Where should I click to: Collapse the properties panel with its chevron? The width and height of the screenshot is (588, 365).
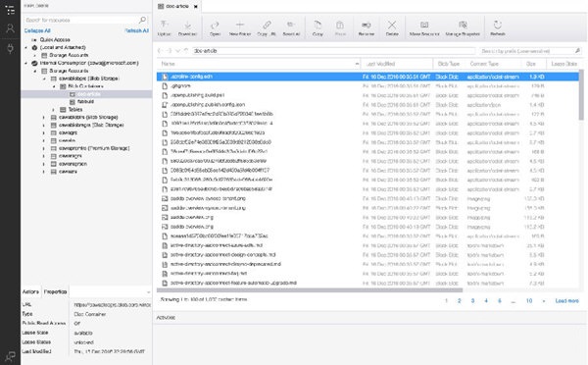coord(149,291)
